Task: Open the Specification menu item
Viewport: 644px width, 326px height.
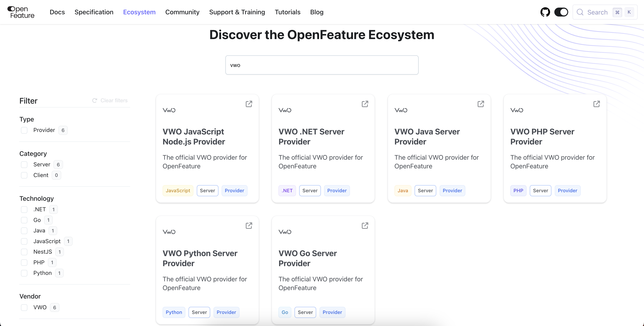Action: (x=94, y=12)
